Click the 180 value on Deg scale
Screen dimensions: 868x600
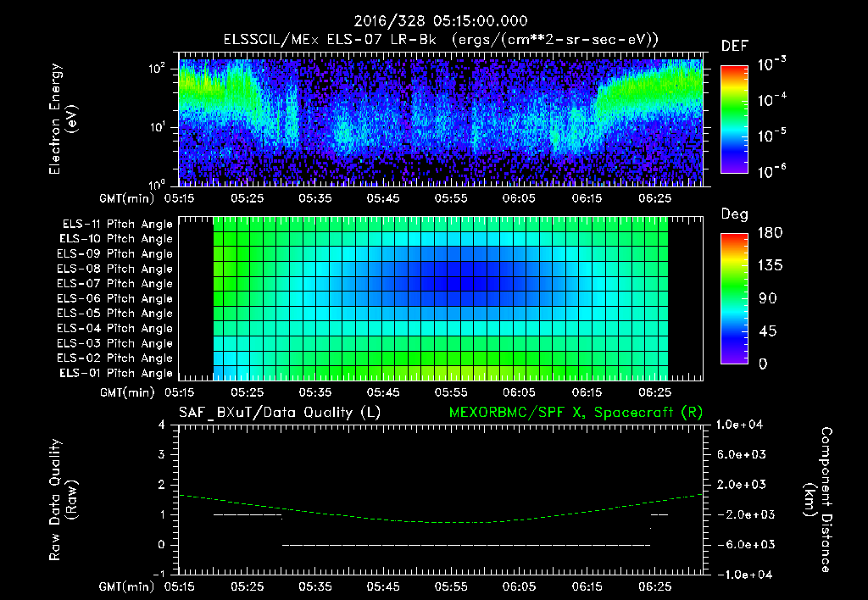[x=770, y=233]
